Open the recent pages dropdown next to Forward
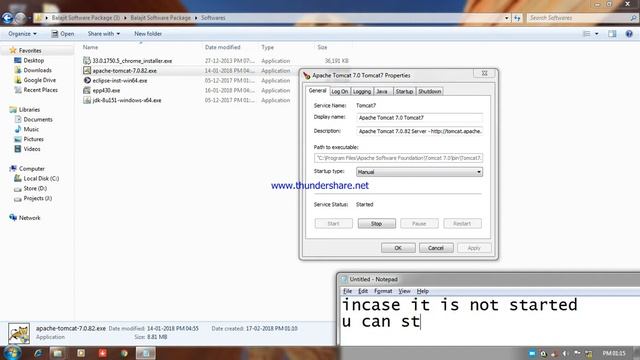Screen dimensions: 640x360 pos(29,18)
